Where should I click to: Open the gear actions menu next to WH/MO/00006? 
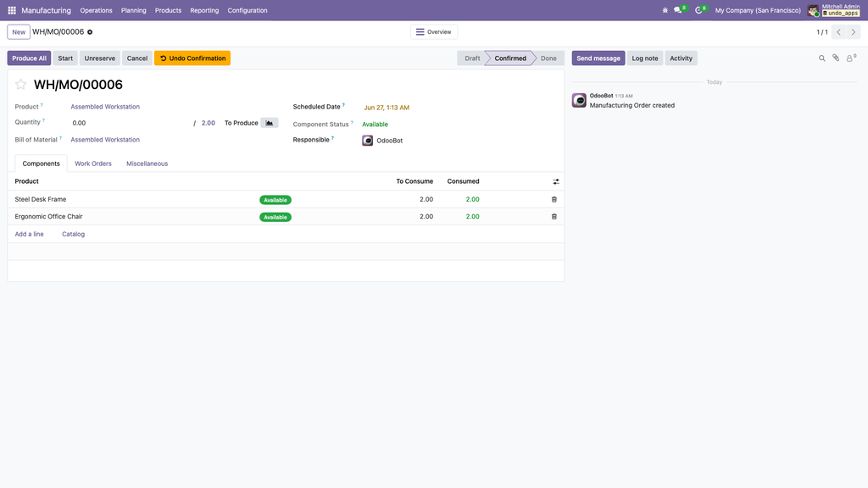pyautogui.click(x=90, y=32)
